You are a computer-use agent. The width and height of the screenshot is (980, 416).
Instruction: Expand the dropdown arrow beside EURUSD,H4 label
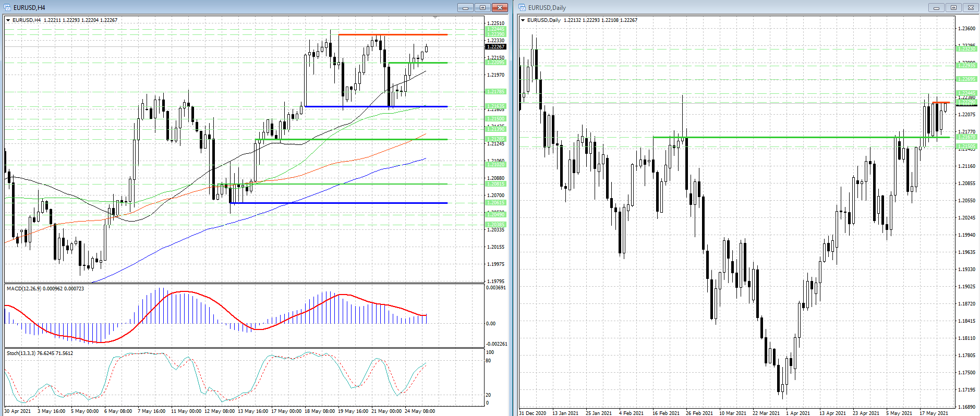click(x=8, y=20)
